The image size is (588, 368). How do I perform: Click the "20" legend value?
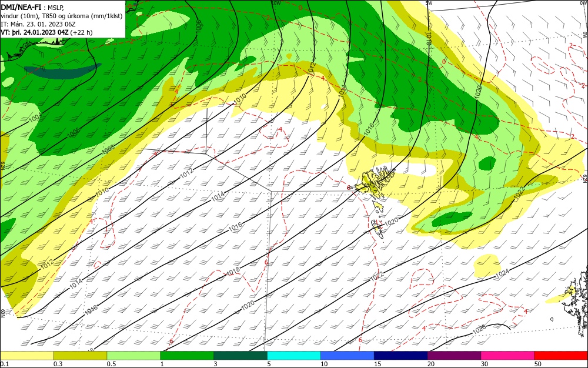431,364
